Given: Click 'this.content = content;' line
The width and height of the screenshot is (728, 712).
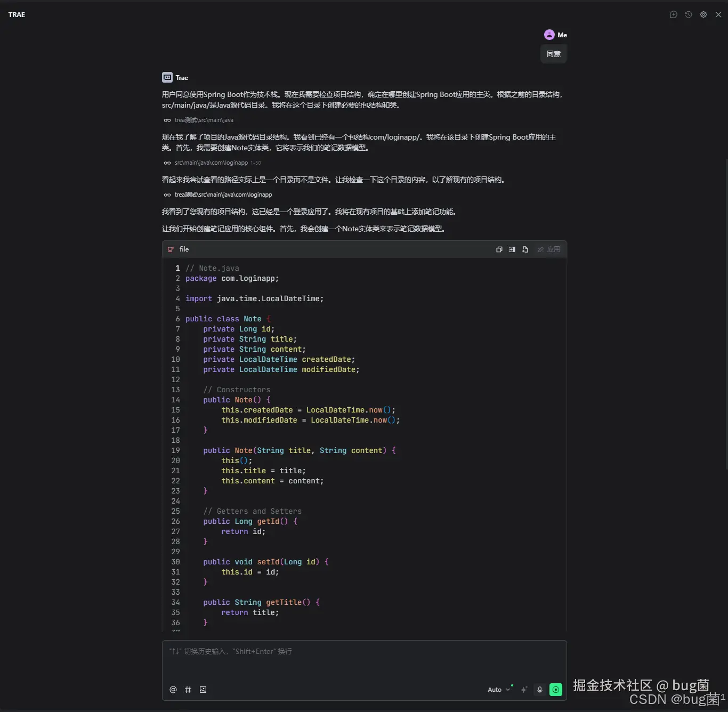Looking at the screenshot, I should pyautogui.click(x=272, y=481).
